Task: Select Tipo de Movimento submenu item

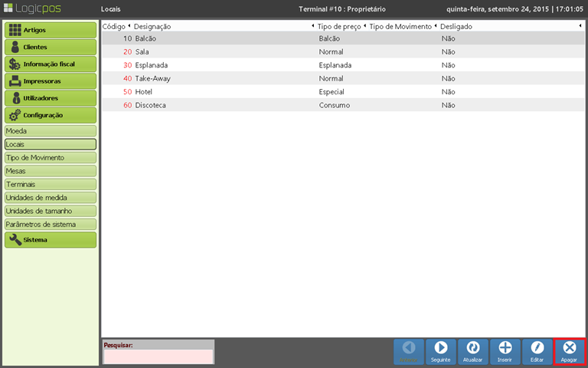Action: click(x=51, y=157)
